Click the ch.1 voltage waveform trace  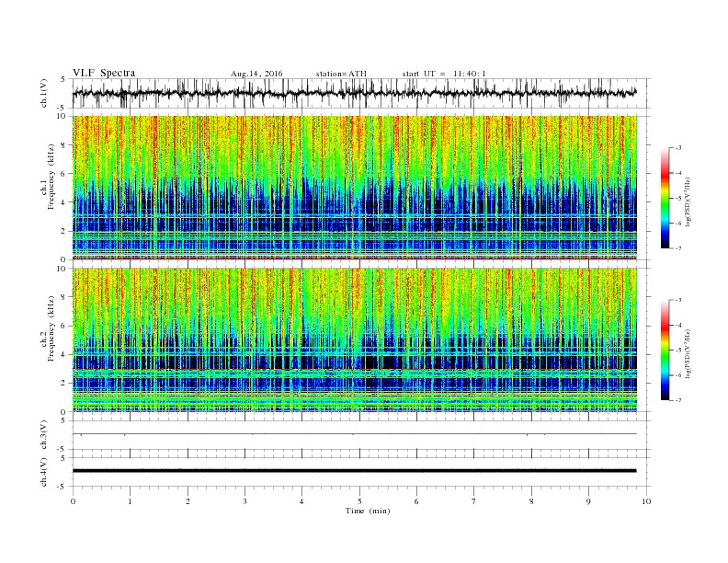[354, 93]
